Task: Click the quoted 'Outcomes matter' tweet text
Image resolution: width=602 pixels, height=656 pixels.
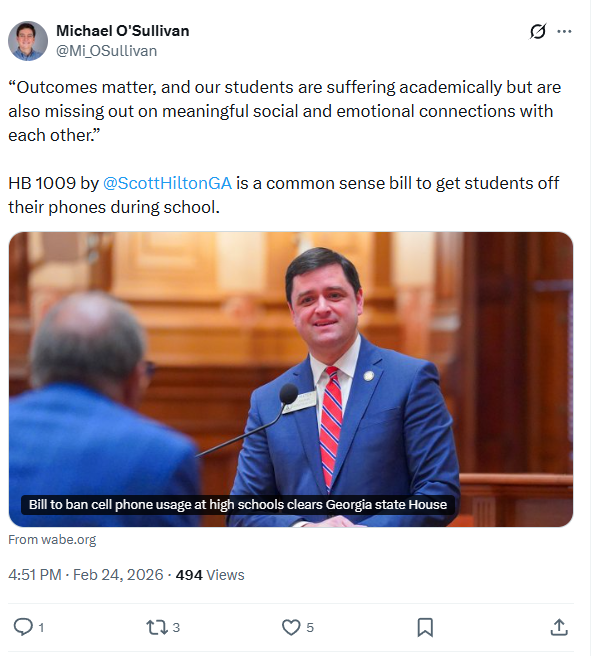Action: [280, 111]
